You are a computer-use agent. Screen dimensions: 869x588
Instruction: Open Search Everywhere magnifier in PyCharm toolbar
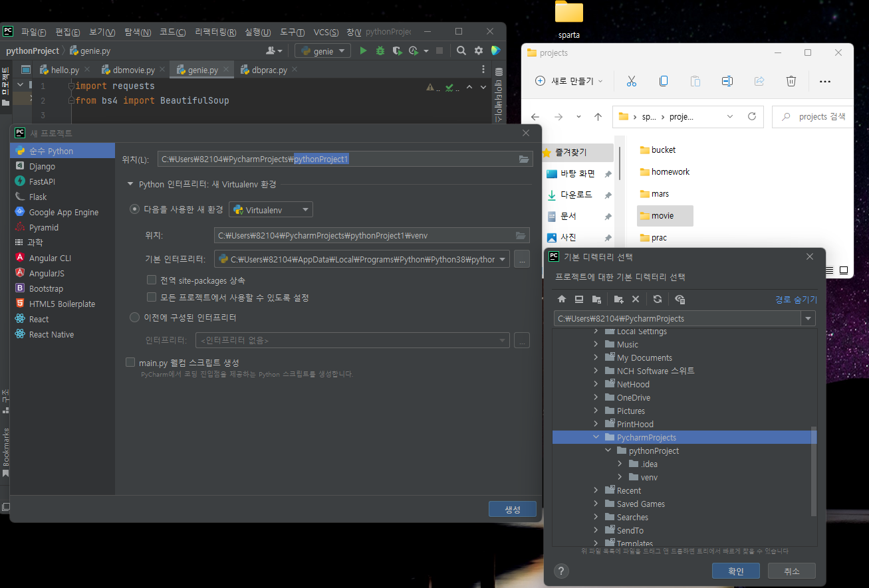461,50
